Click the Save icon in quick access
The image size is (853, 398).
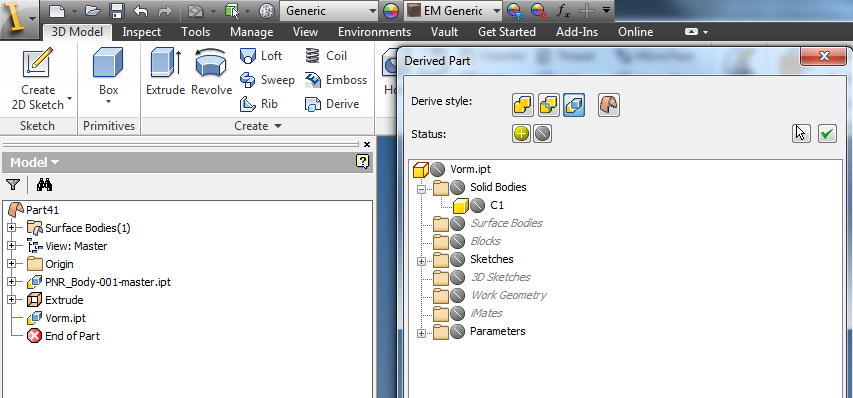tap(116, 10)
